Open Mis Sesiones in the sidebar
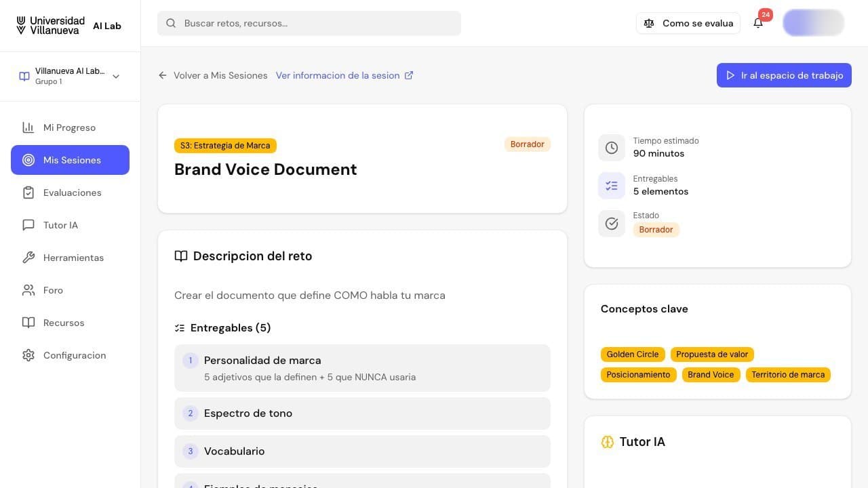This screenshot has height=488, width=868. coord(70,160)
